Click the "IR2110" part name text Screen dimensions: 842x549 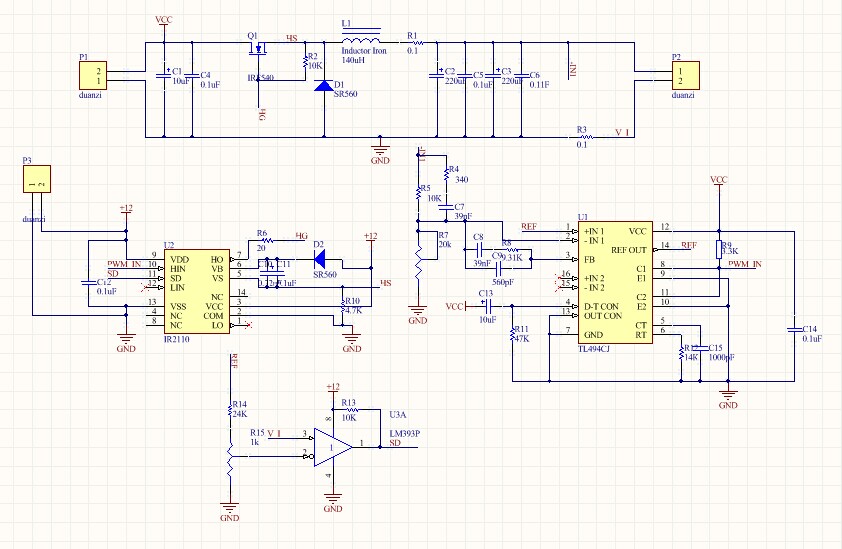[177, 339]
